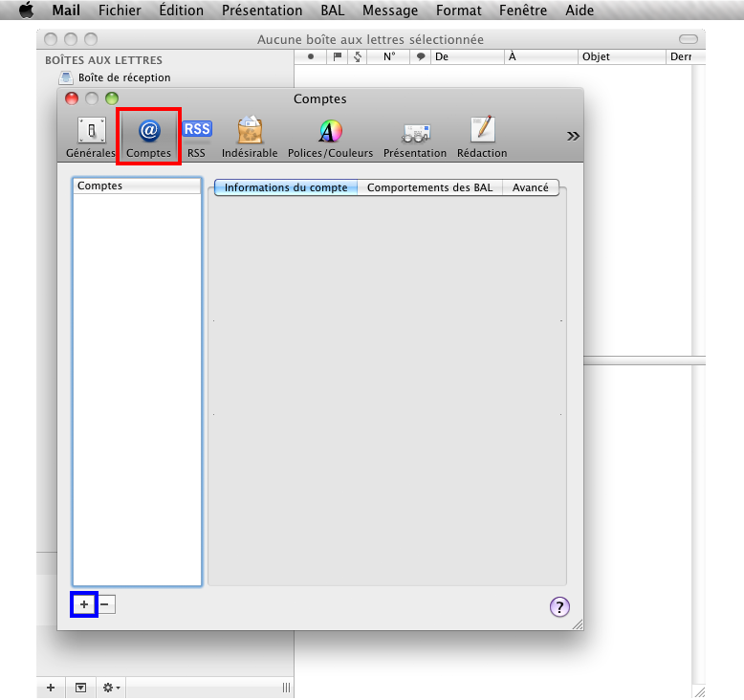Toggle the mail activity panel button

click(x=80, y=688)
